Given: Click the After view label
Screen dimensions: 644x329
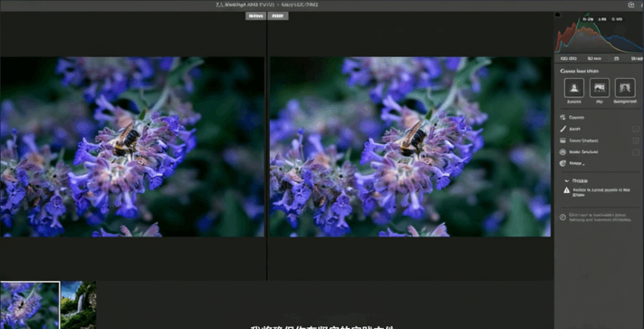Looking at the screenshot, I should point(278,16).
